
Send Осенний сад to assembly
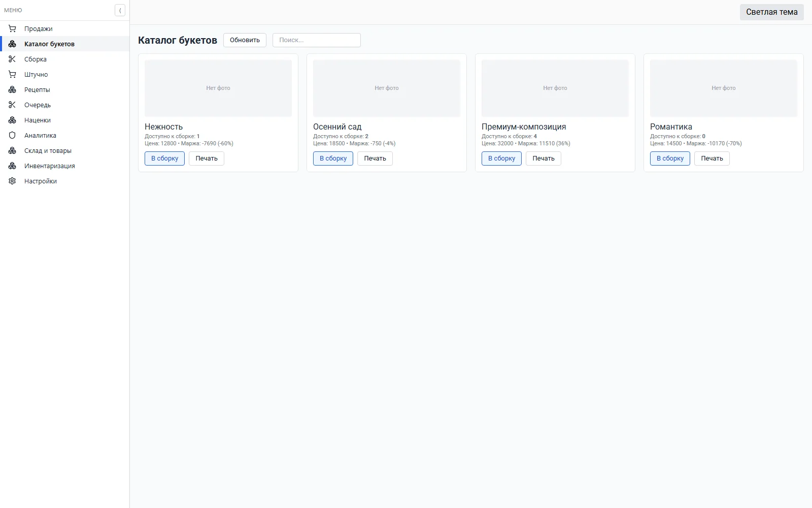click(x=333, y=158)
